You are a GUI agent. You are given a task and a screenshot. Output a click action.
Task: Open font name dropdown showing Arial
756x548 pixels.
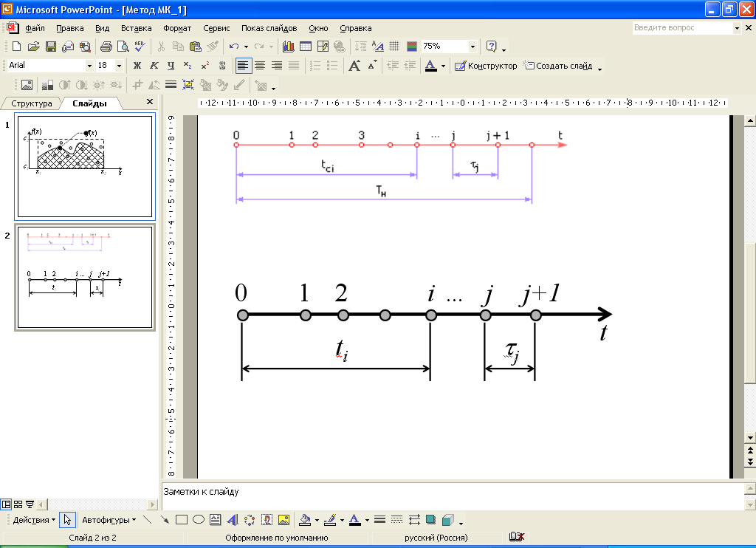point(89,66)
